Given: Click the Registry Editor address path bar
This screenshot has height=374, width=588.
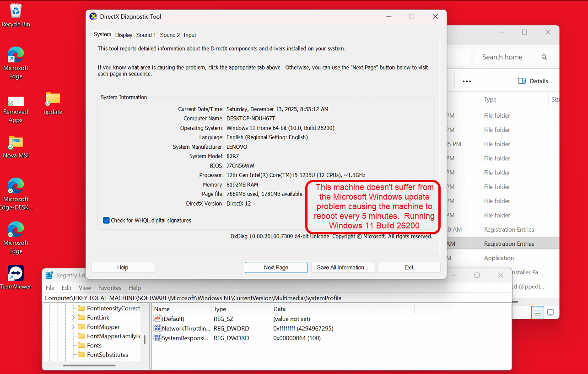Looking at the screenshot, I should (x=277, y=298).
